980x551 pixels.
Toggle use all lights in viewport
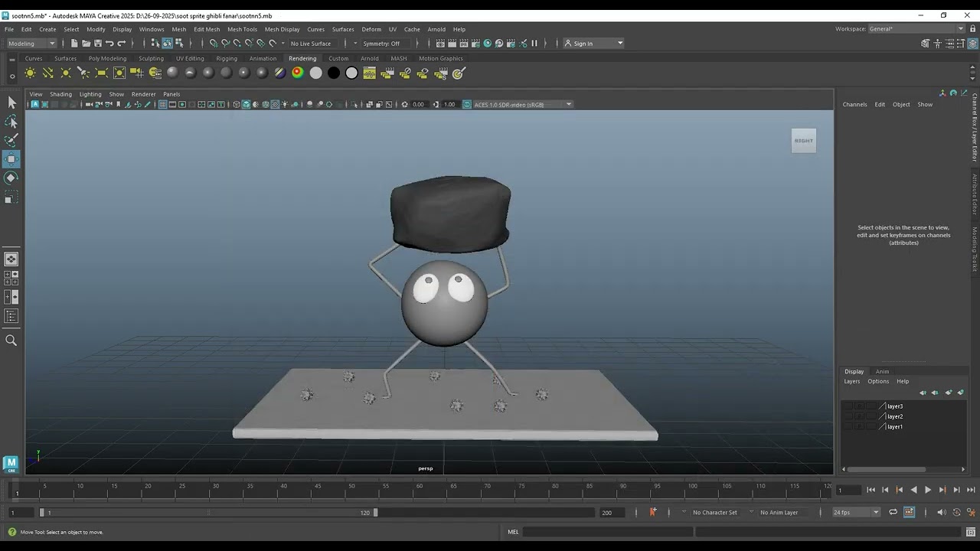pyautogui.click(x=285, y=105)
